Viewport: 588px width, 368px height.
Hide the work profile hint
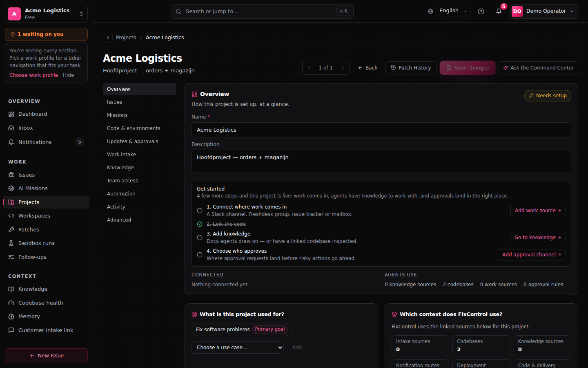pyautogui.click(x=69, y=75)
